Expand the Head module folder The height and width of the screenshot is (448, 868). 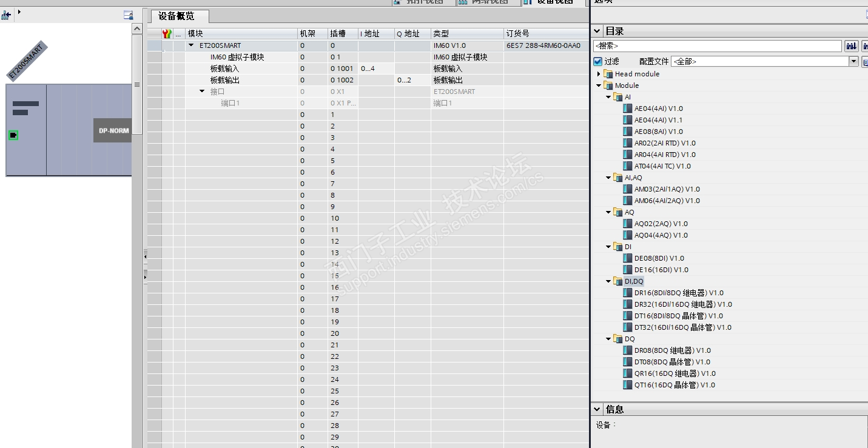coord(599,74)
